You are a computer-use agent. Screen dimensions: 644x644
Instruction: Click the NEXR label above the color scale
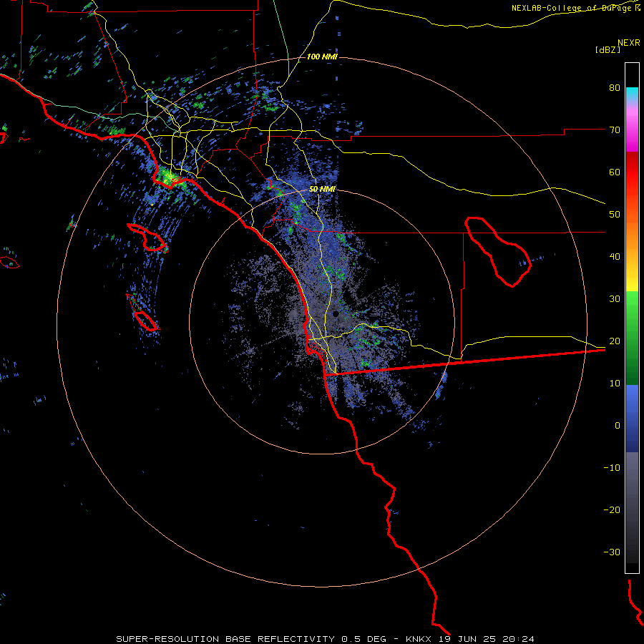pyautogui.click(x=629, y=43)
